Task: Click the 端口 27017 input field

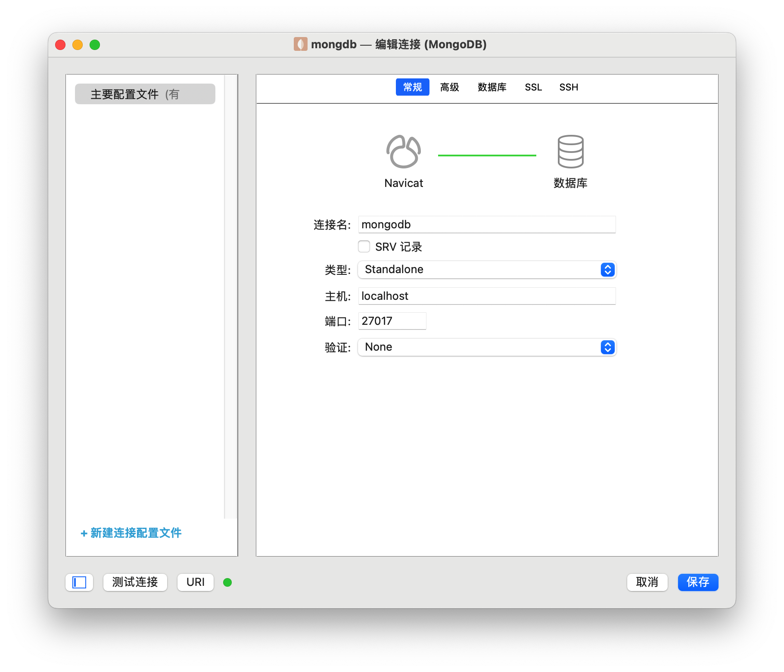Action: pyautogui.click(x=392, y=321)
